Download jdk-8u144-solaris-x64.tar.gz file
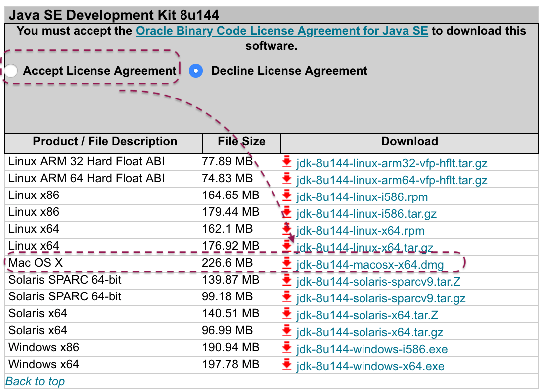Image resolution: width=545 pixels, height=392 pixels. (x=370, y=332)
